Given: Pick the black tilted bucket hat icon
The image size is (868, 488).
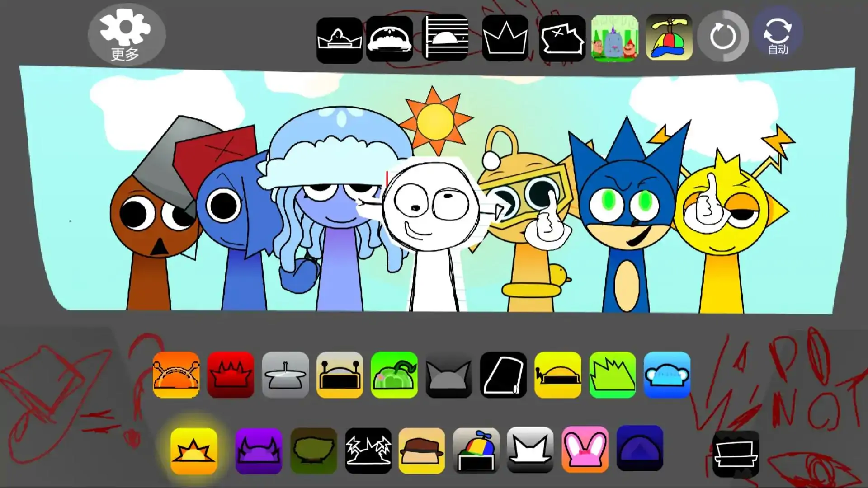Looking at the screenshot, I should (504, 375).
